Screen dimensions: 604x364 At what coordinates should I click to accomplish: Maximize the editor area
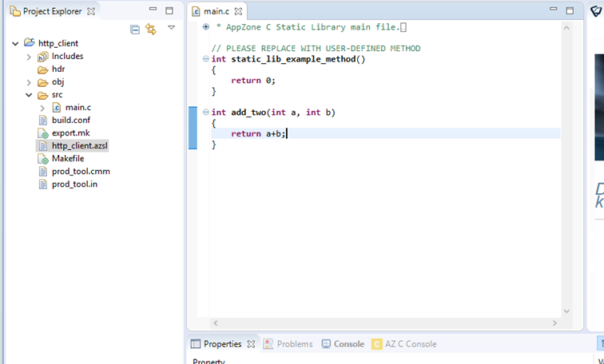(570, 10)
